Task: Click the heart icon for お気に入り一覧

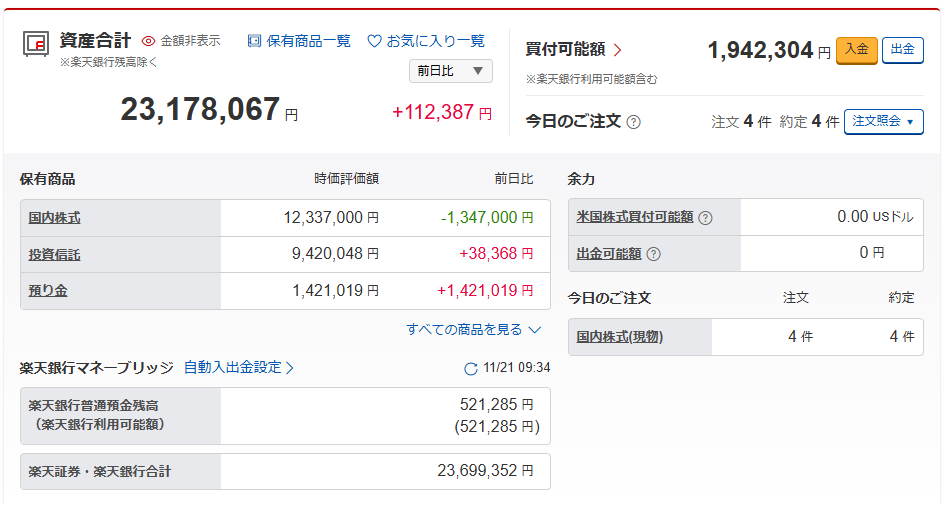Action: point(374,41)
